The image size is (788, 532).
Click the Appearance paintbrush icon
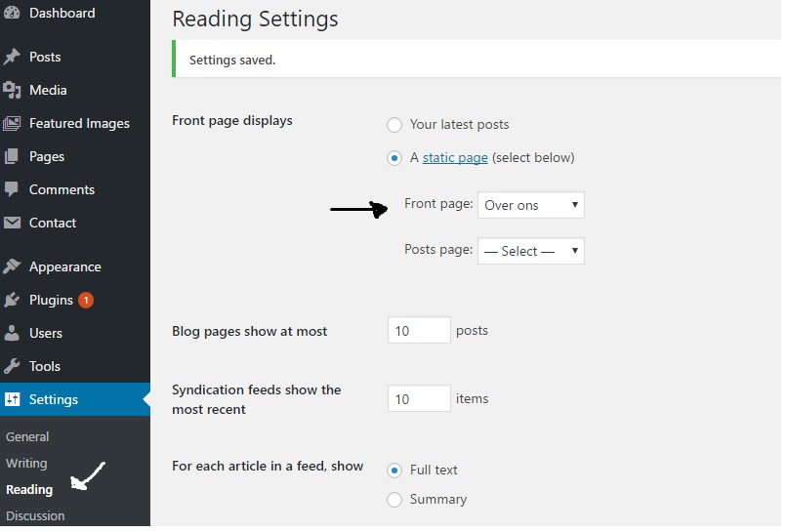[13, 266]
